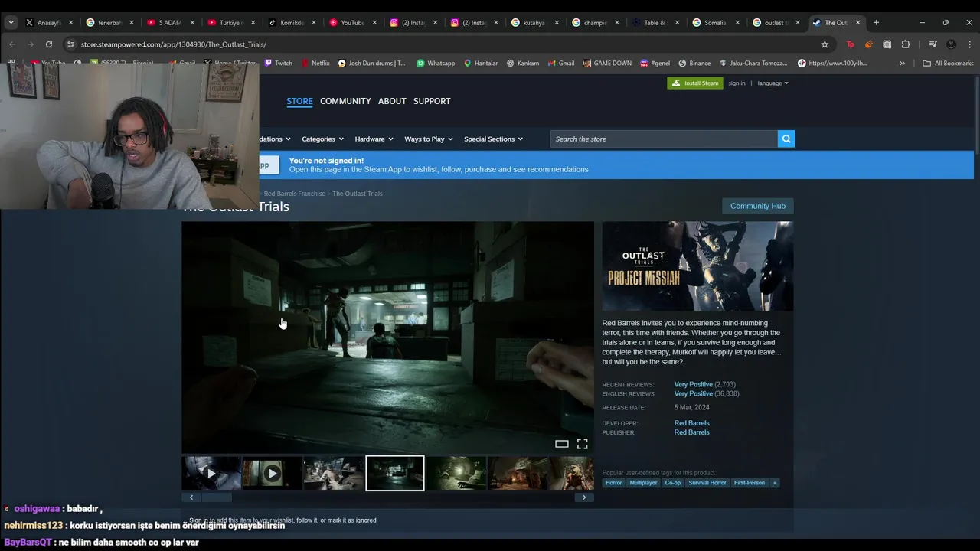Open the Kankam bookmark
980x551 pixels.
pos(522,64)
